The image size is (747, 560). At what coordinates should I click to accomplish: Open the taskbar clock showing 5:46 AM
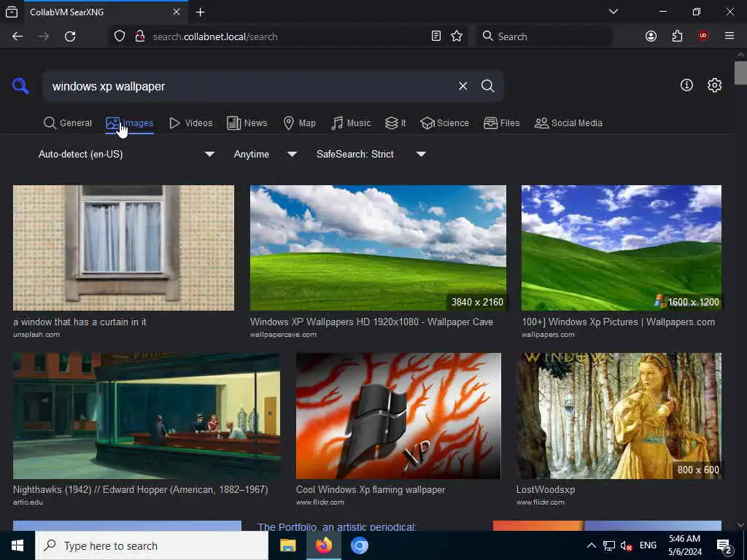point(684,545)
